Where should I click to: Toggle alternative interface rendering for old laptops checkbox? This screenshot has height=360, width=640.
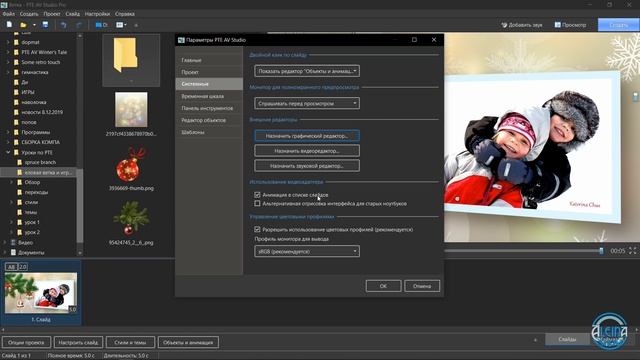pyautogui.click(x=257, y=203)
